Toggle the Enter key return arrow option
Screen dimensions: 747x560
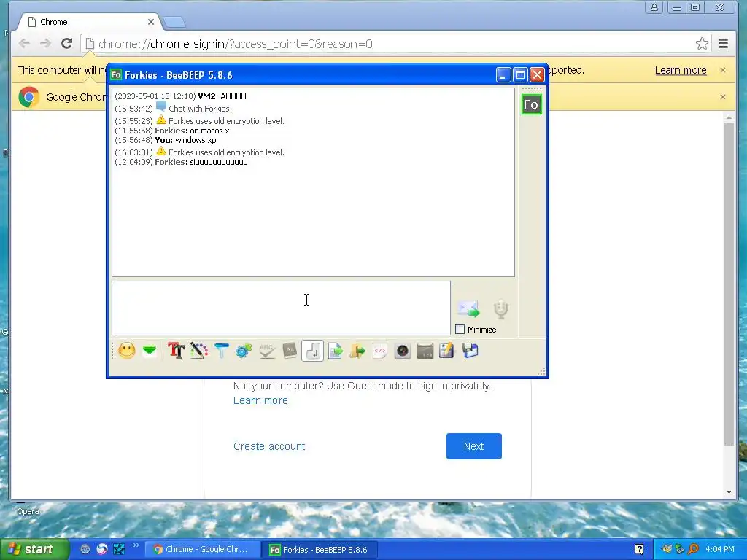[x=312, y=351]
